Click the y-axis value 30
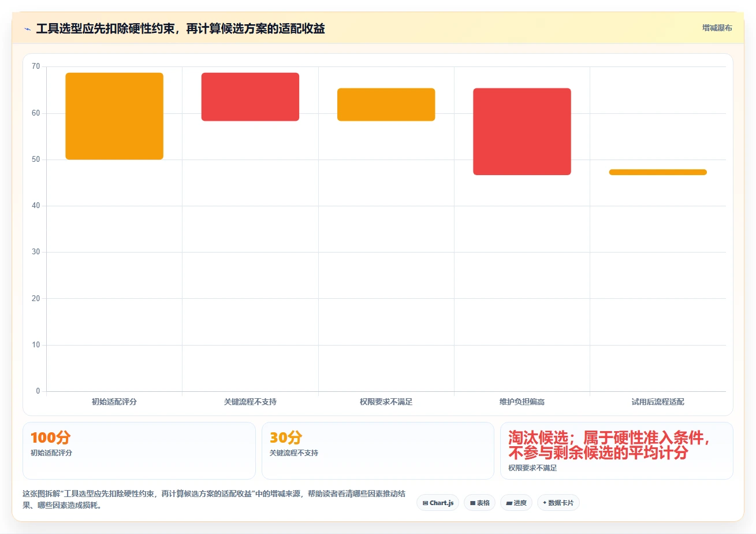This screenshot has width=756, height=534. coord(36,252)
